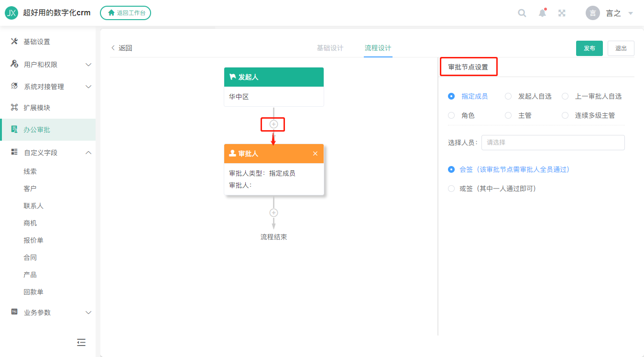Open the user dropdown arrow next to 言之
The height and width of the screenshot is (357, 644).
click(631, 13)
